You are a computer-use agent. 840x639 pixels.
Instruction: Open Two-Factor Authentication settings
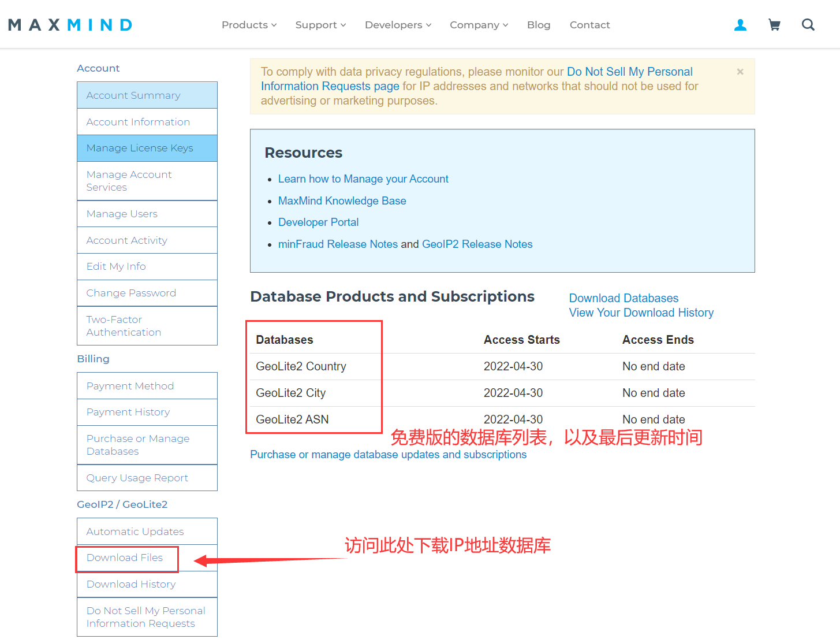147,326
